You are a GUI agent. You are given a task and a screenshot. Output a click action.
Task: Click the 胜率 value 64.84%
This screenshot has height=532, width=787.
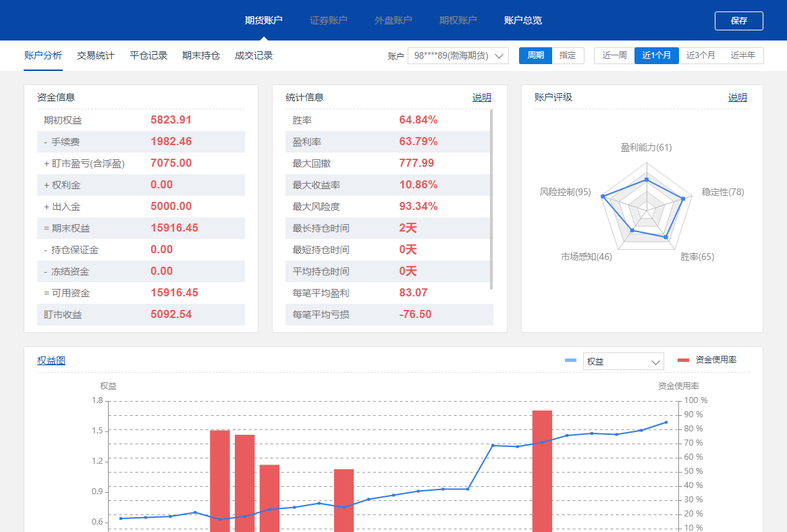(x=418, y=120)
